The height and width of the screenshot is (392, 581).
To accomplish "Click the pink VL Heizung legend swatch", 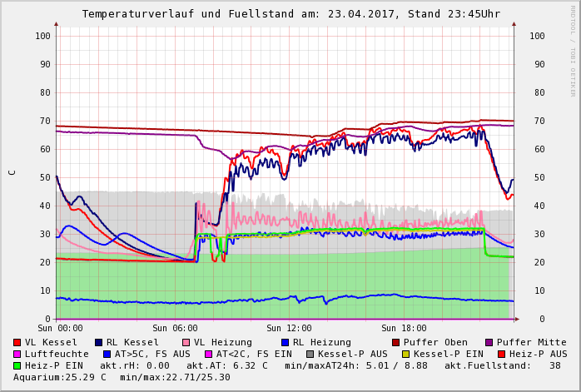I will coord(186,342).
